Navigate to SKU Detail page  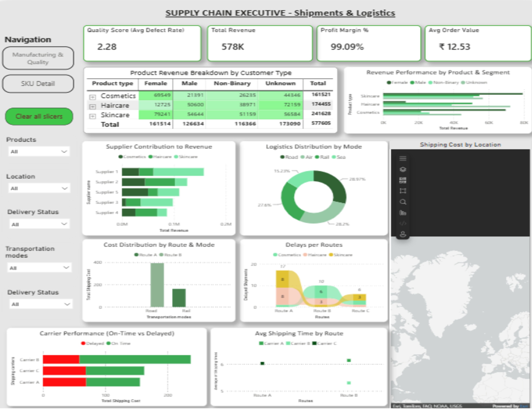[x=38, y=84]
